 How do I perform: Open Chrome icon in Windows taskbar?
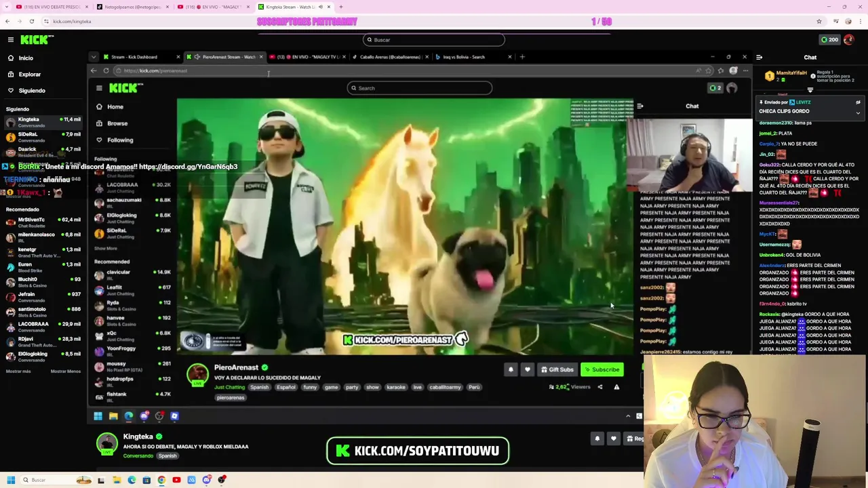pos(161,480)
